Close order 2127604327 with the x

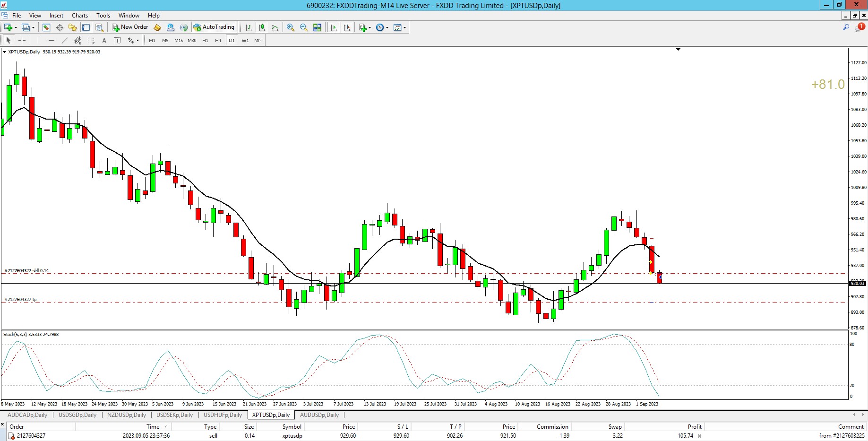coord(699,436)
